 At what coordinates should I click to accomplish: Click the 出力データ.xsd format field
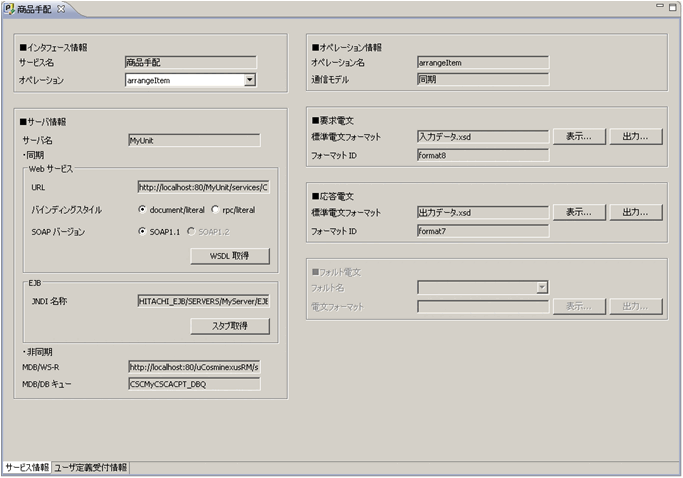[x=483, y=212]
